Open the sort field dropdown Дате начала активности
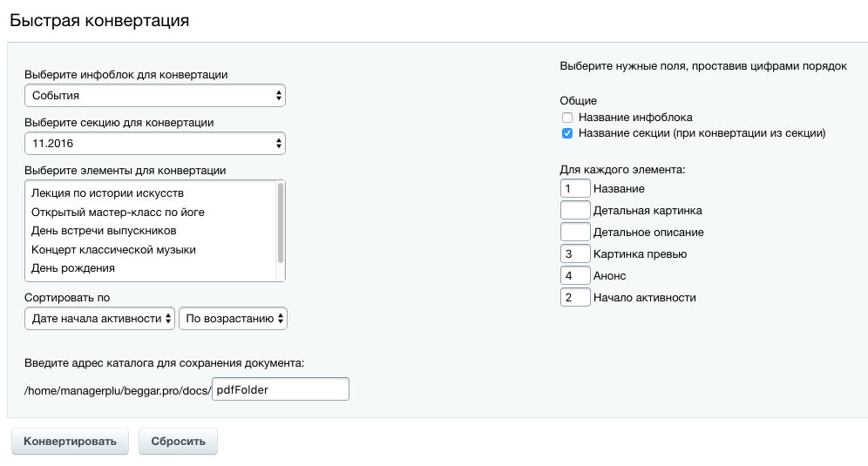This screenshot has height=466, width=868. [100, 319]
